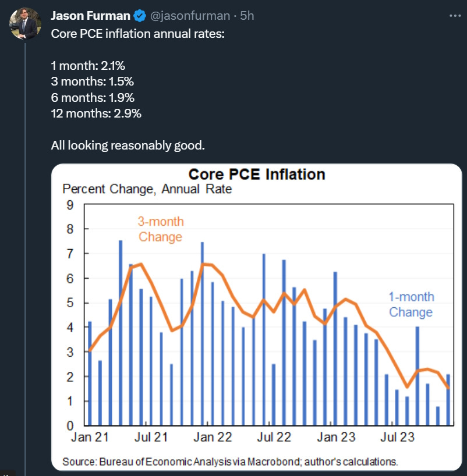Click the Jul 22 axis label

(x=274, y=437)
